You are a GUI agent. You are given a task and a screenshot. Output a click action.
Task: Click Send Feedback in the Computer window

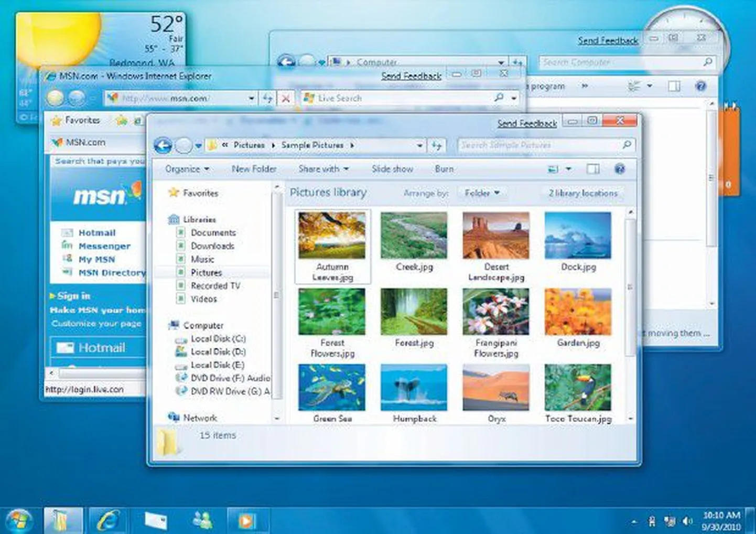pos(608,40)
